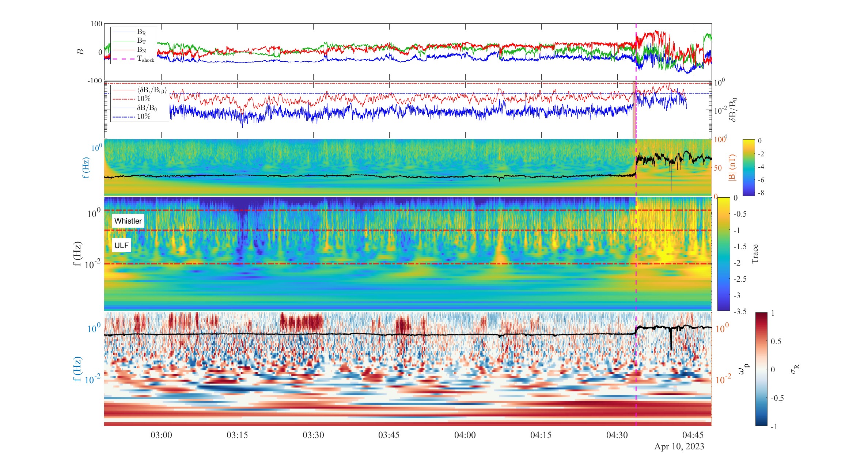Click the T_shock legend entry
868x468 pixels.
click(134, 59)
